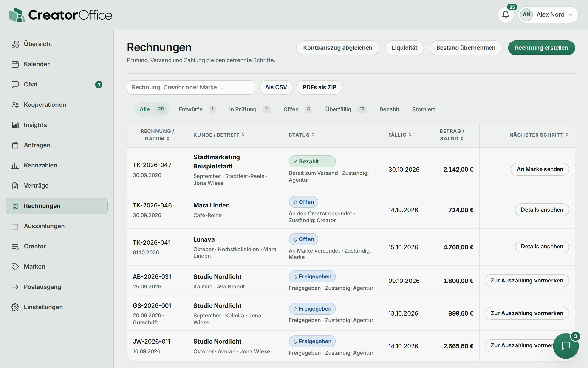Open the Kennzahlen chart icon

click(x=15, y=166)
